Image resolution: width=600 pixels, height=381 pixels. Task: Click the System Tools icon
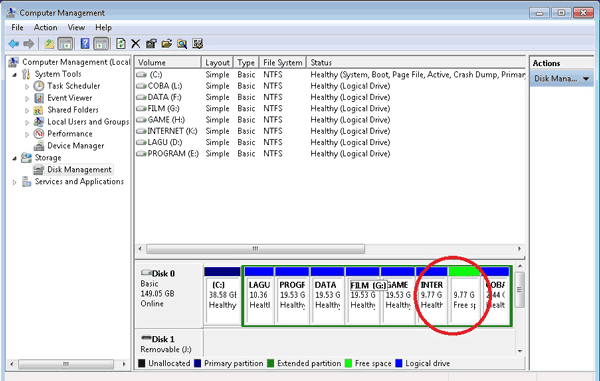tap(26, 74)
